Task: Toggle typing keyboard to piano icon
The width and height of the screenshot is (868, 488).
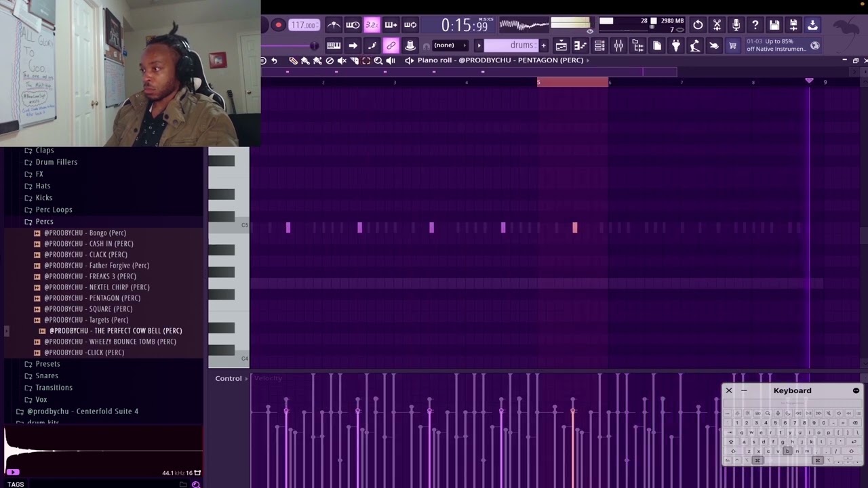Action: pos(334,45)
